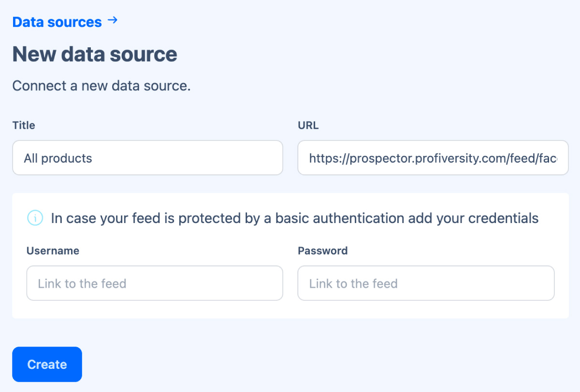Focus the URL field with the prospector feed link
The height and width of the screenshot is (392, 580).
433,158
